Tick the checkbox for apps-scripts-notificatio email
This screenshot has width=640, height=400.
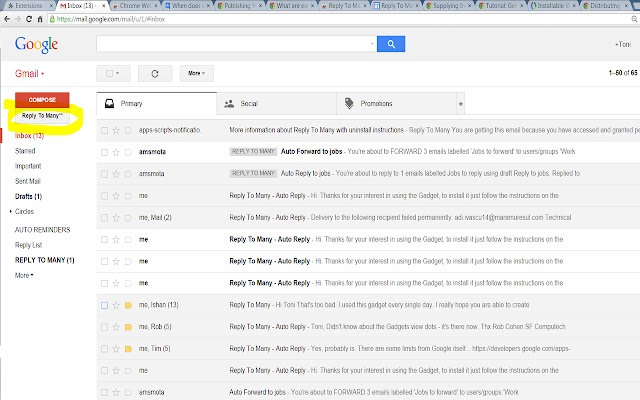click(x=104, y=130)
